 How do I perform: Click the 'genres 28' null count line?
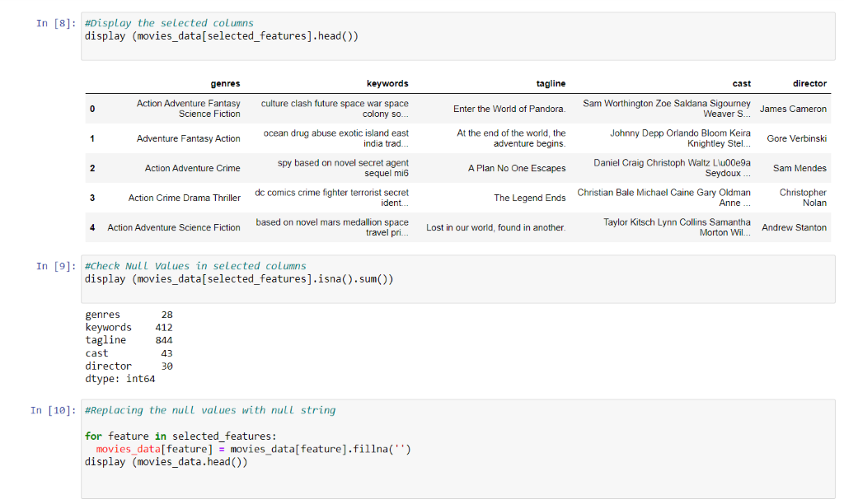129,314
